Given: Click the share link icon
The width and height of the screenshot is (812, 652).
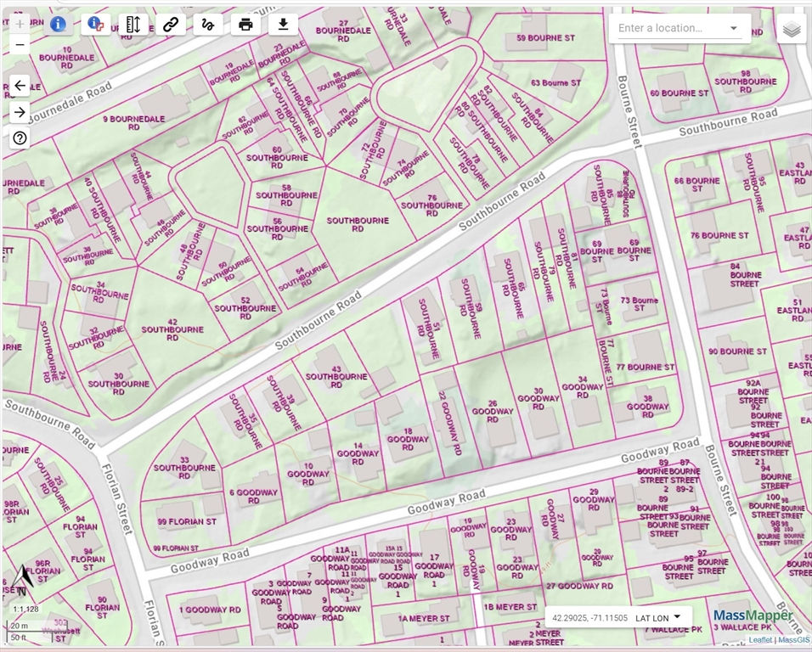Looking at the screenshot, I should pyautogui.click(x=171, y=24).
